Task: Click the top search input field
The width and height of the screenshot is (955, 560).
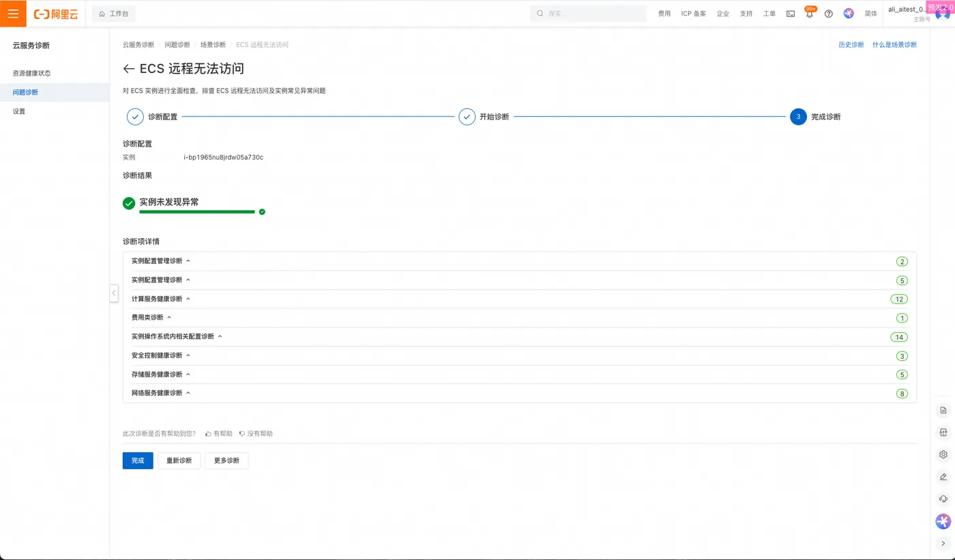Action: pyautogui.click(x=588, y=14)
